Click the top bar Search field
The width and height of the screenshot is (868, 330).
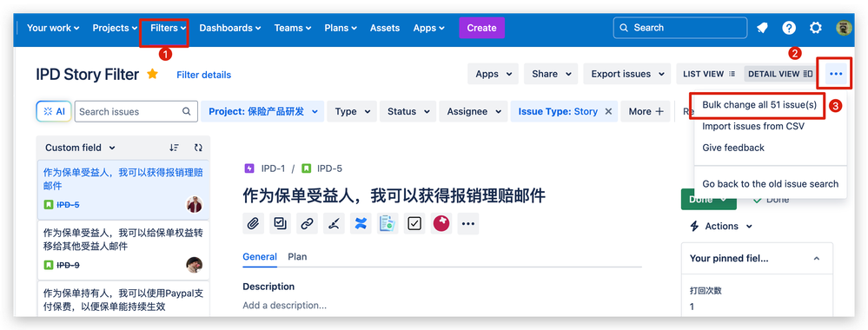(x=680, y=28)
